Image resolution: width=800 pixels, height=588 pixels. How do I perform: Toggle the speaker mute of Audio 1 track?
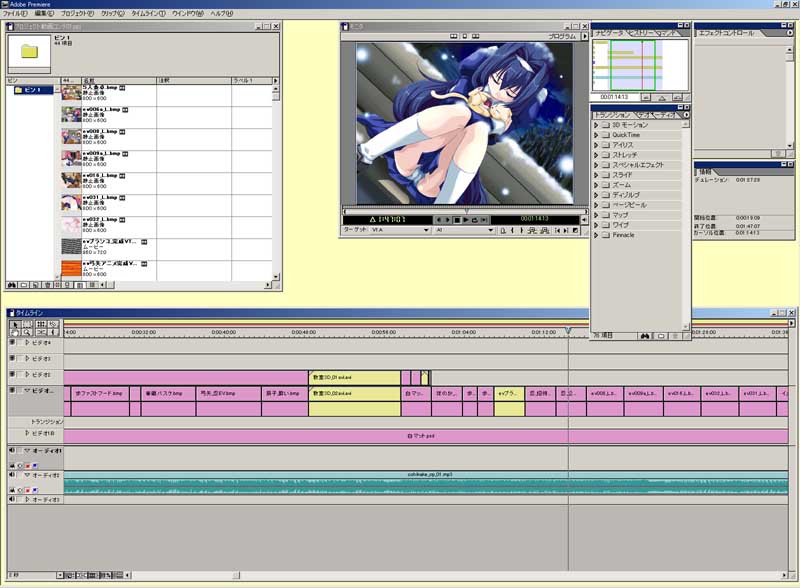point(12,451)
